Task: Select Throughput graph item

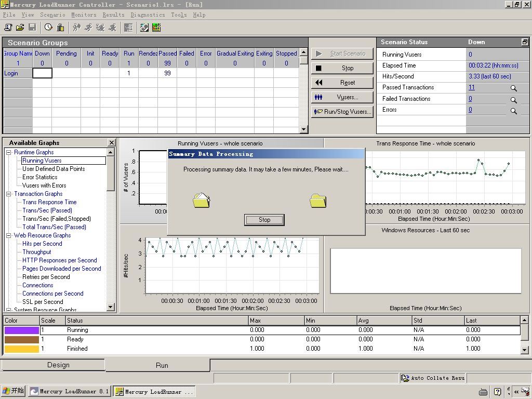Action: [x=37, y=252]
